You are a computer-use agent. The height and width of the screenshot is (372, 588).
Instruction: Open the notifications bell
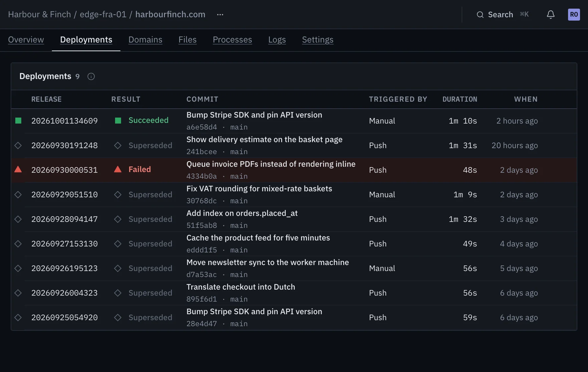point(551,15)
